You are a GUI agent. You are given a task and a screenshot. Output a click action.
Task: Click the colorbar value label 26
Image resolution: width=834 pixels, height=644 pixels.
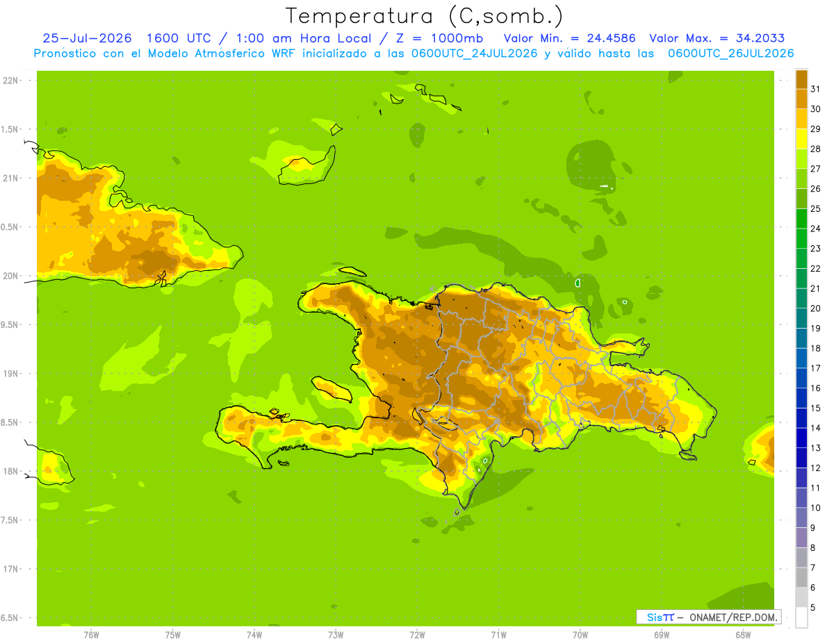click(x=815, y=188)
